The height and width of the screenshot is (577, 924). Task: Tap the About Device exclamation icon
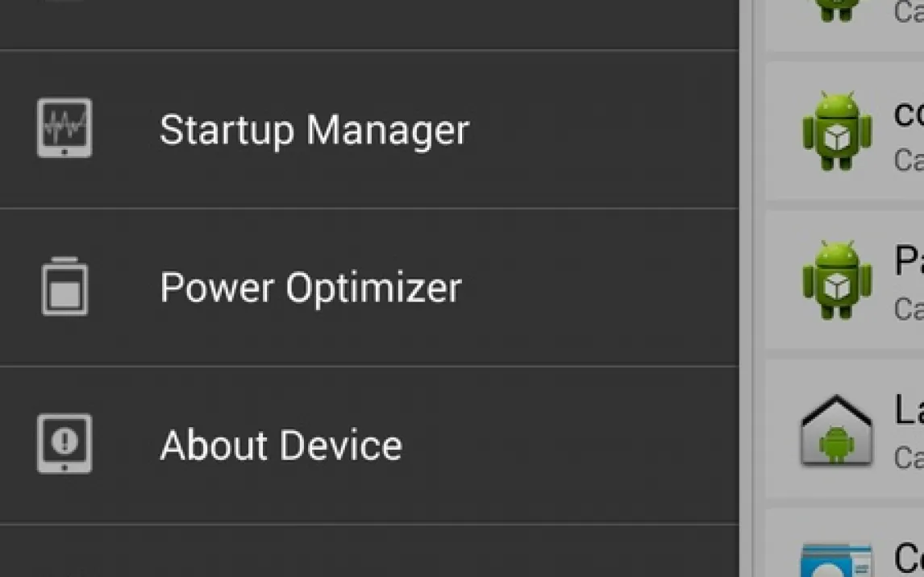point(65,444)
